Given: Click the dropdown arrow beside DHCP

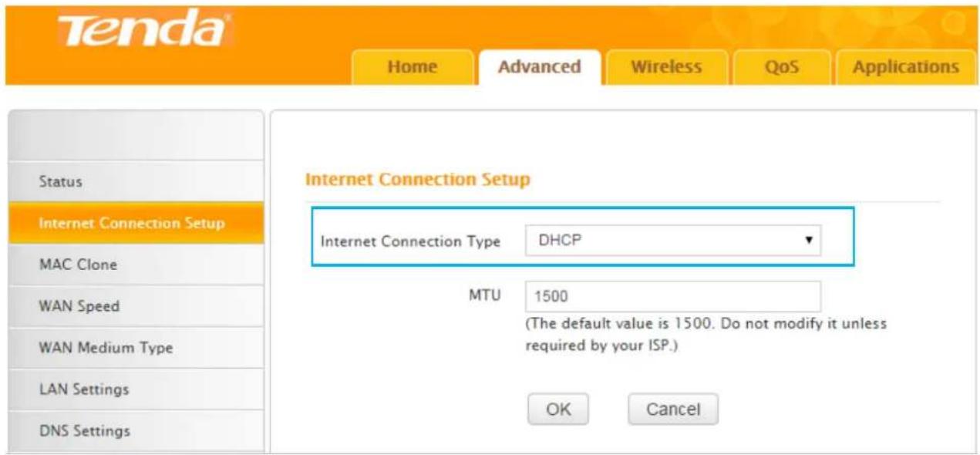Looking at the screenshot, I should 809,241.
